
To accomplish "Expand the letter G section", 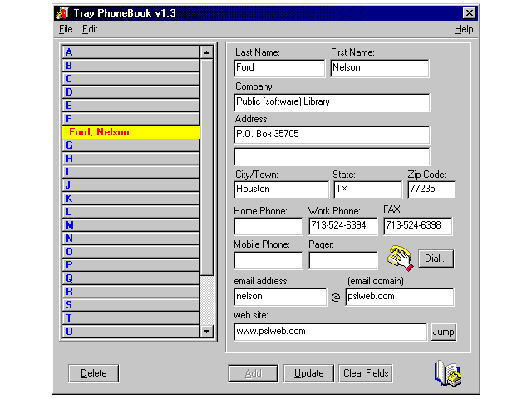I will pos(131,145).
